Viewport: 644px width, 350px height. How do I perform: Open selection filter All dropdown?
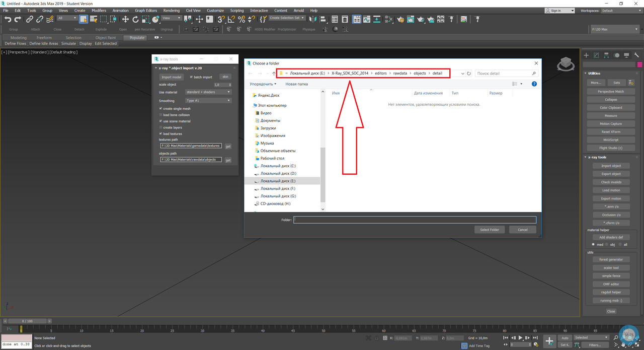click(67, 18)
